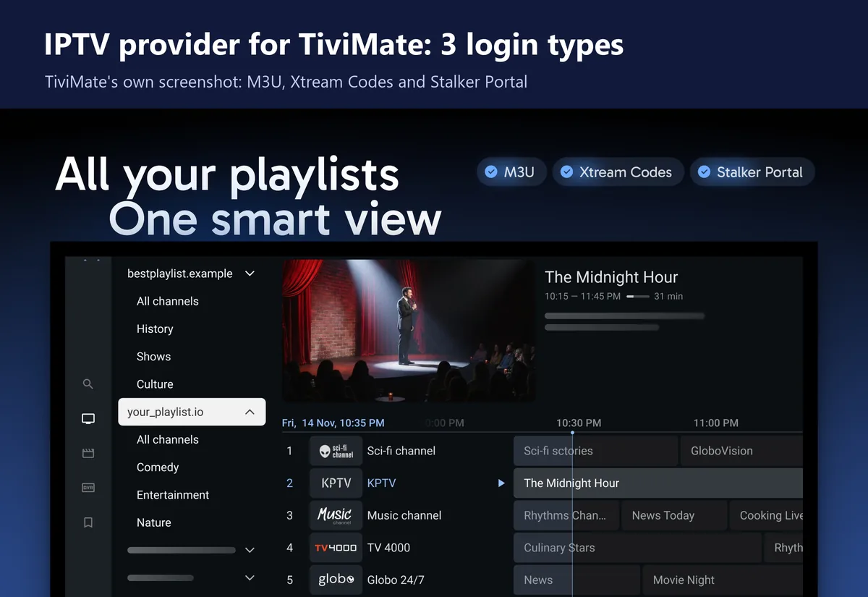Click the current time marker on timeline
Viewport: 868px width, 597px height.
[572, 433]
